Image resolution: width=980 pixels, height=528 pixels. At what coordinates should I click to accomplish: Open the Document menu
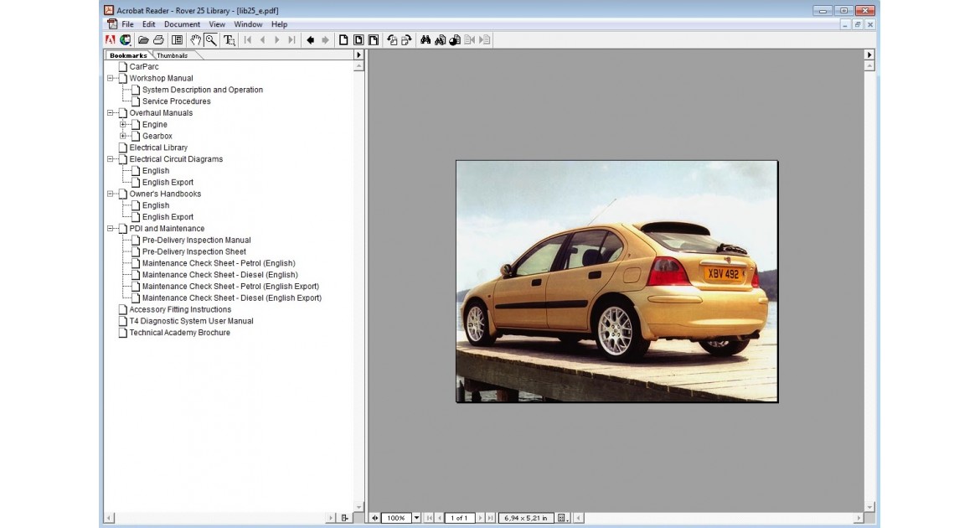pyautogui.click(x=182, y=24)
